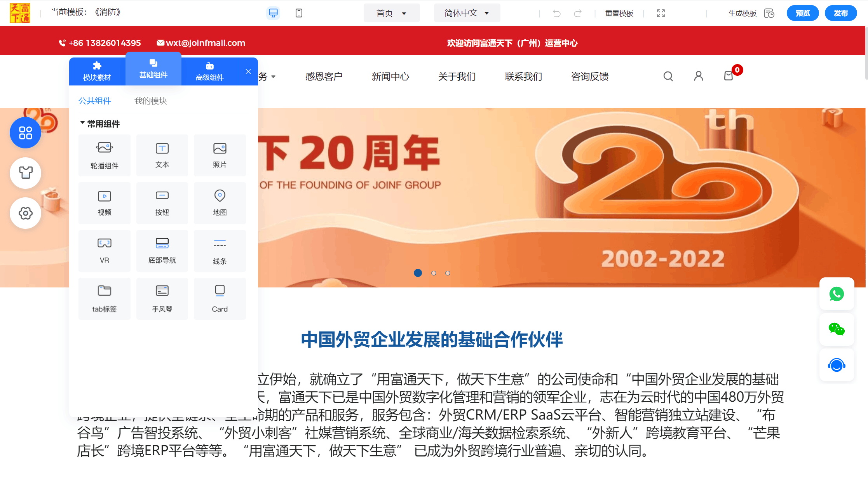Viewport: 868px width, 479px height.
Task: Click the 重置模板 button
Action: (619, 14)
